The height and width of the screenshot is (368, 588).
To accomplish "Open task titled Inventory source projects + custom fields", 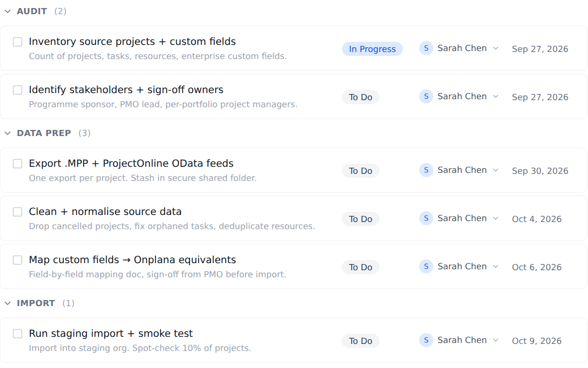I will [132, 42].
